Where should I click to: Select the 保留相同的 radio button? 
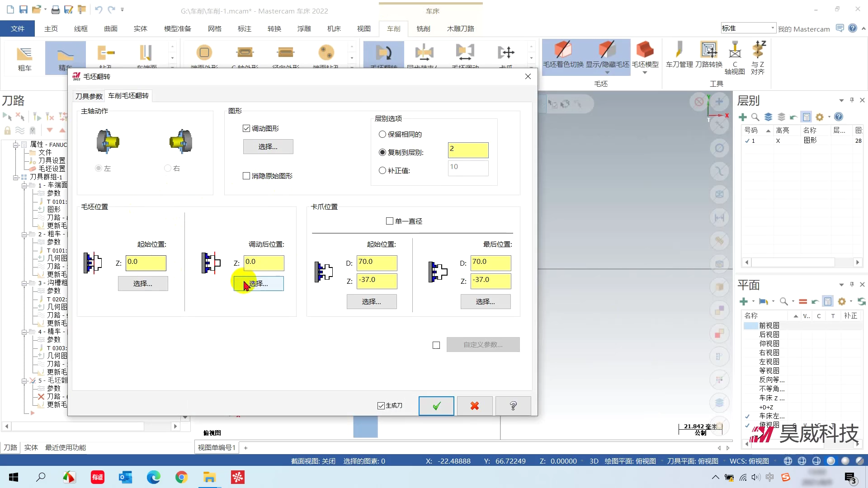click(382, 134)
